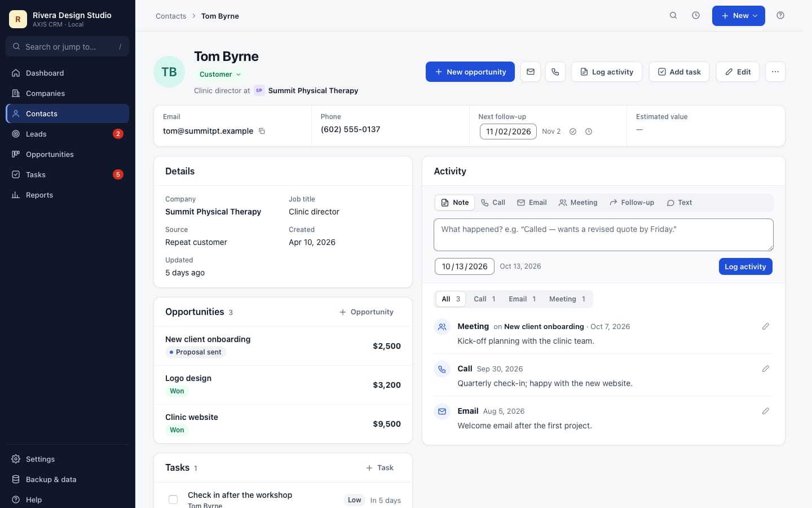Send email via envelope icon button
Image resolution: width=812 pixels, height=508 pixels.
531,72
